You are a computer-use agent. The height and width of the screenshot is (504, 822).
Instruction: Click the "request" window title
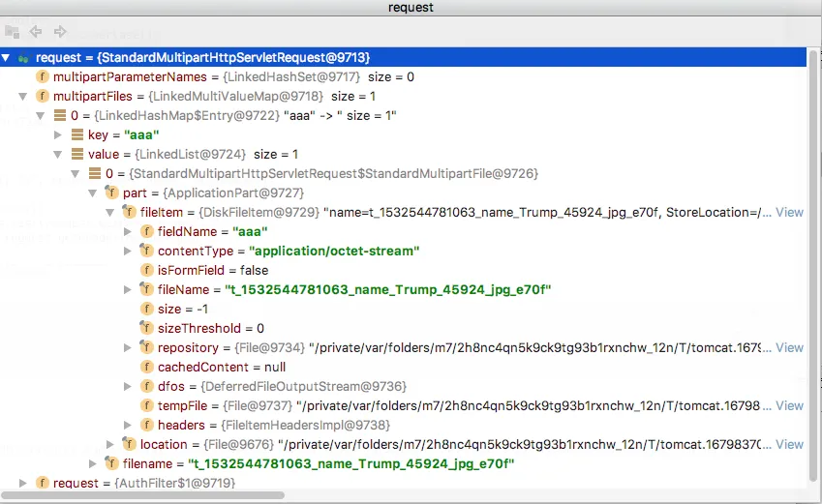click(x=411, y=8)
